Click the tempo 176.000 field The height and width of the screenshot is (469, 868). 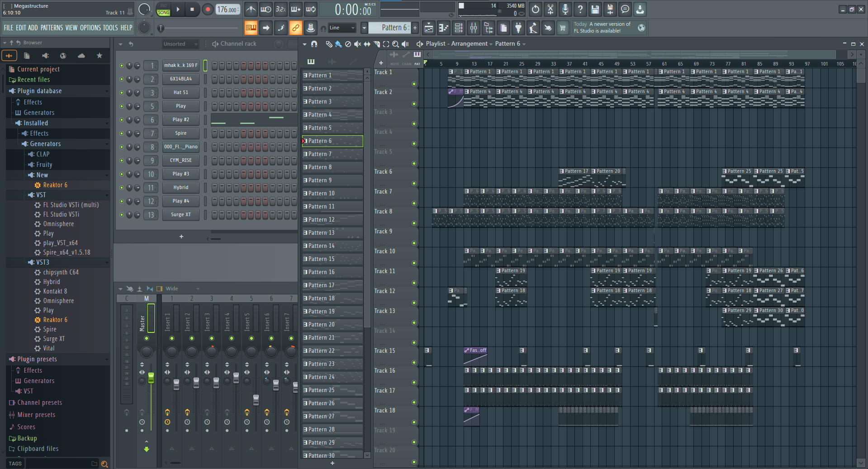pyautogui.click(x=228, y=9)
